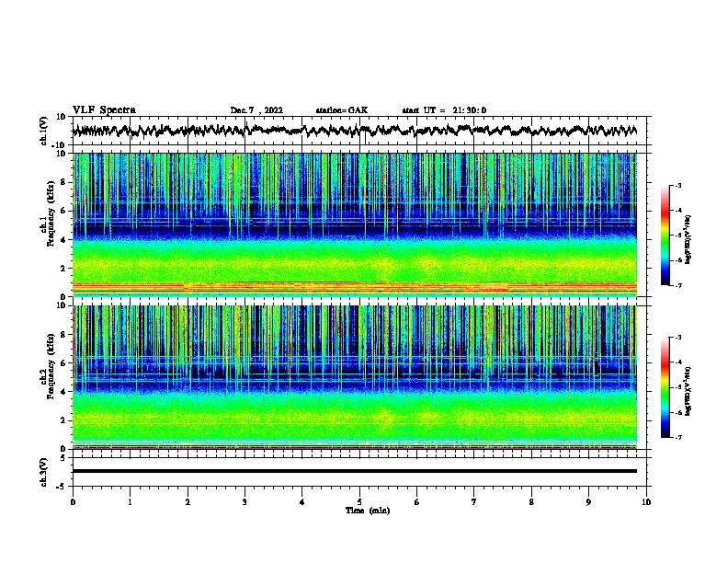The height and width of the screenshot is (563, 728).
Task: Click the "station=GAK" label
Action: [x=342, y=110]
